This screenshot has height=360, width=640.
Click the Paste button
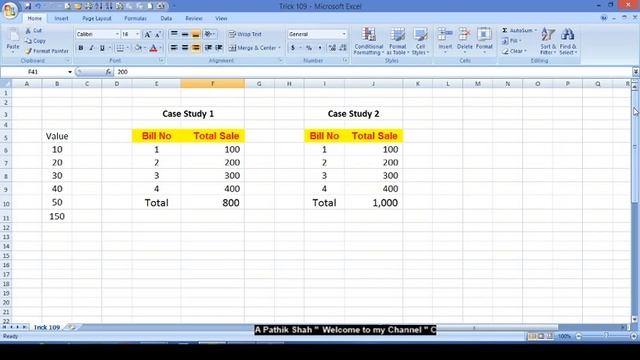coord(13,41)
